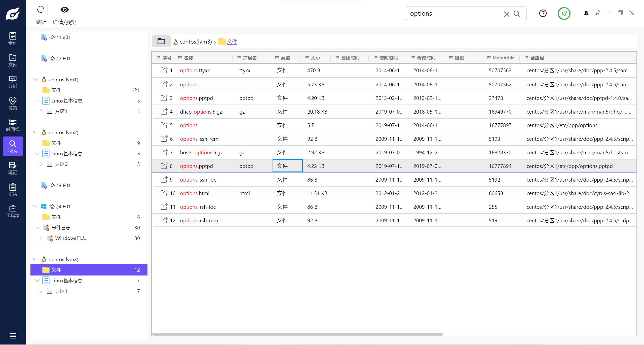Click the export icon on row 5 options
The width and height of the screenshot is (644, 345).
[x=164, y=125]
